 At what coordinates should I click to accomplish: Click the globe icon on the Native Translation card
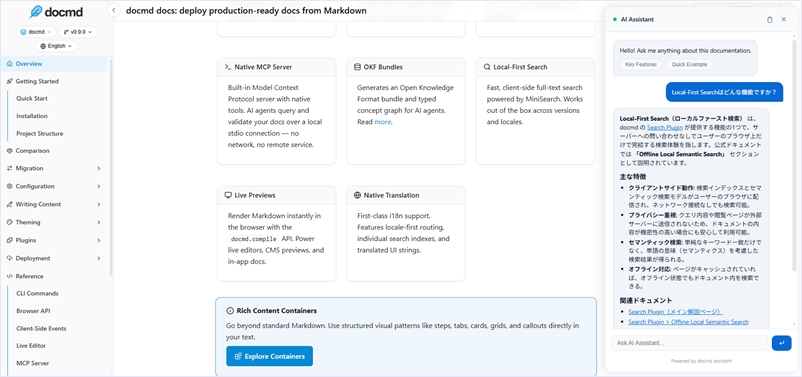[x=357, y=195]
